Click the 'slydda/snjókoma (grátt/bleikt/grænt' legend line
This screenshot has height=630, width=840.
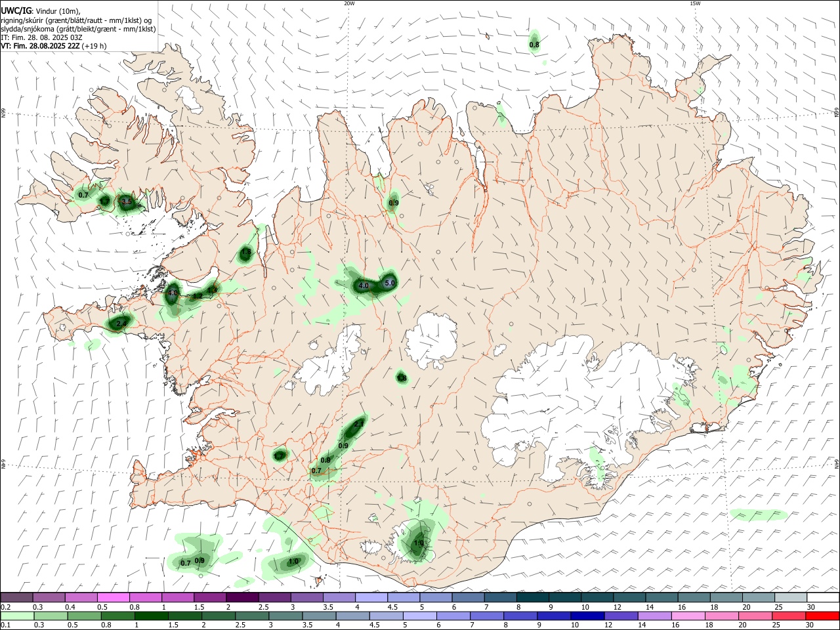(x=79, y=29)
